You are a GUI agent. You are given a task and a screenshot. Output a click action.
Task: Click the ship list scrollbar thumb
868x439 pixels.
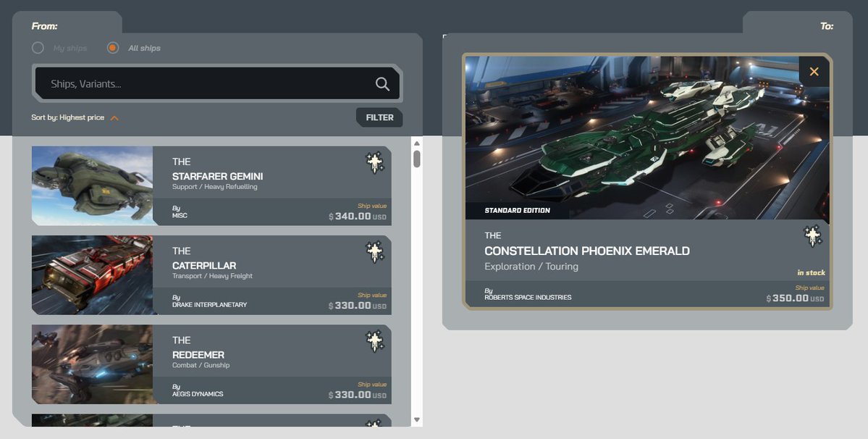pyautogui.click(x=417, y=159)
